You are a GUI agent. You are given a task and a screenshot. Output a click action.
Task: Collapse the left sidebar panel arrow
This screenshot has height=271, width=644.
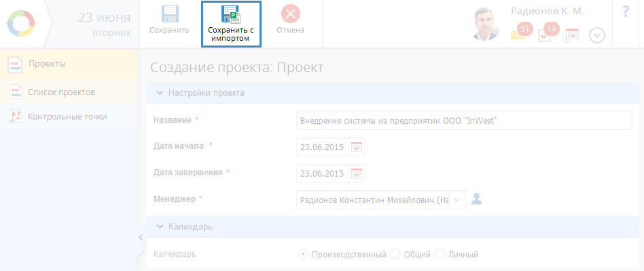pyautogui.click(x=140, y=237)
